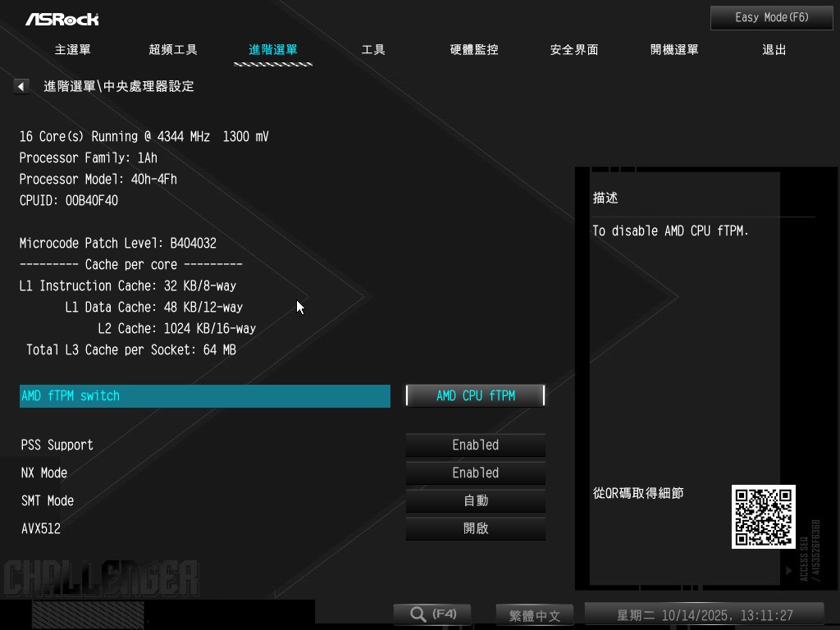The height and width of the screenshot is (630, 840).
Task: Open the AMD CPU fTPM dropdown
Action: pyautogui.click(x=476, y=395)
